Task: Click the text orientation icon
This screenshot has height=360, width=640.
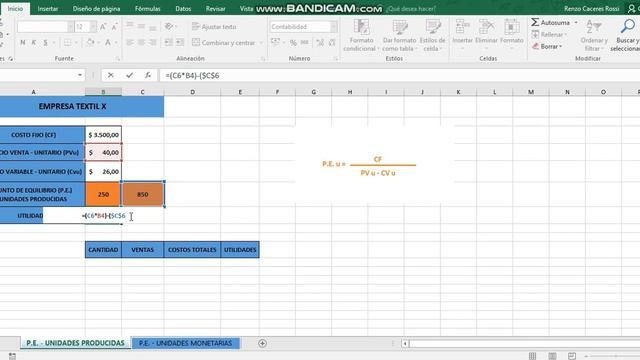Action: (x=169, y=27)
